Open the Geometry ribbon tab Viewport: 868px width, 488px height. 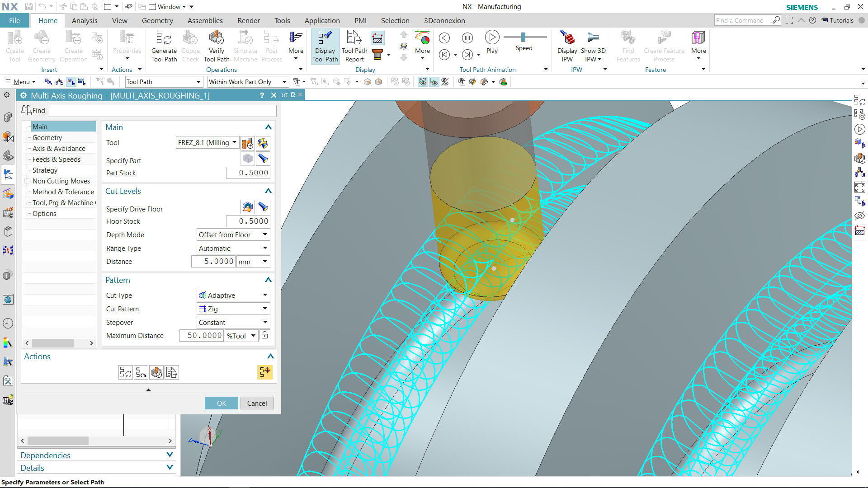tap(157, 20)
